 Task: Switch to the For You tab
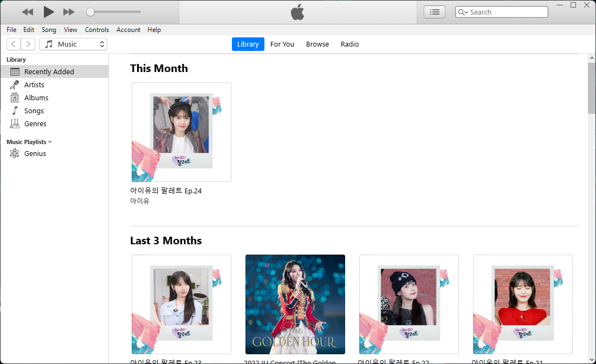pos(282,44)
